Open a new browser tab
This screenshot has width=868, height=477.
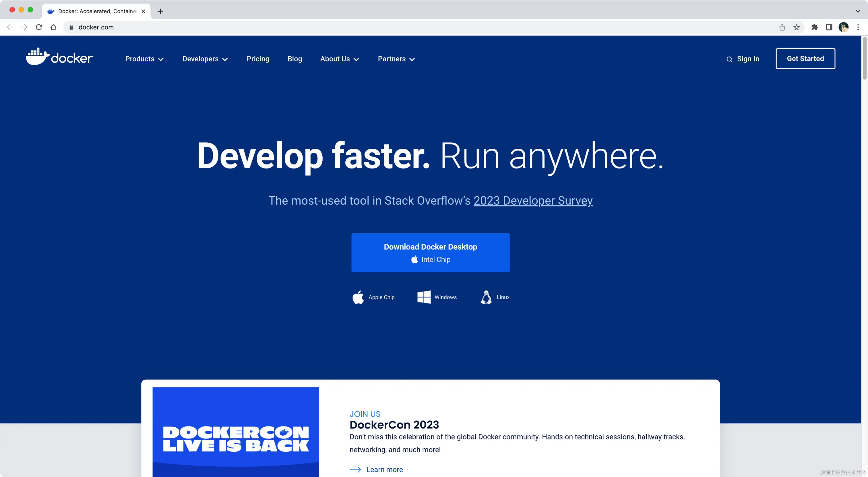[x=160, y=11]
